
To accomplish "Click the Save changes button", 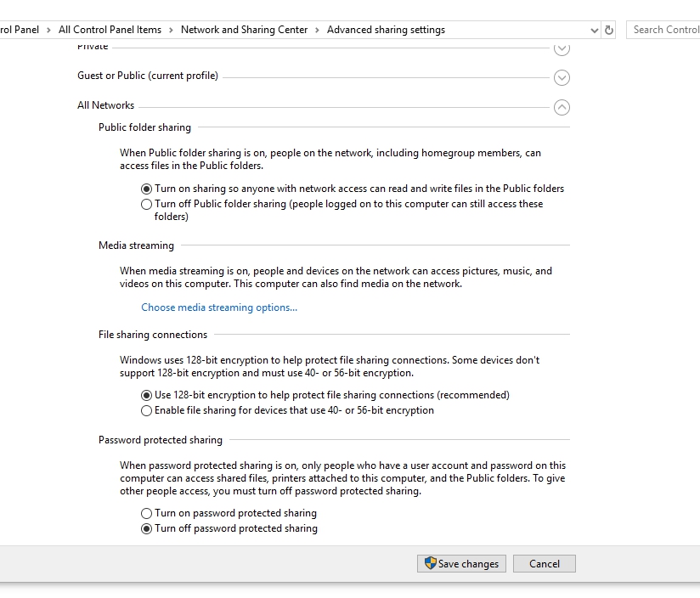I will pyautogui.click(x=461, y=564).
